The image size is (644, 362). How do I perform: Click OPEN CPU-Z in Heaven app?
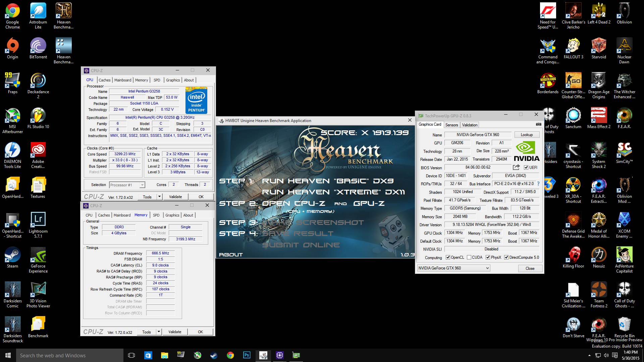(293, 203)
